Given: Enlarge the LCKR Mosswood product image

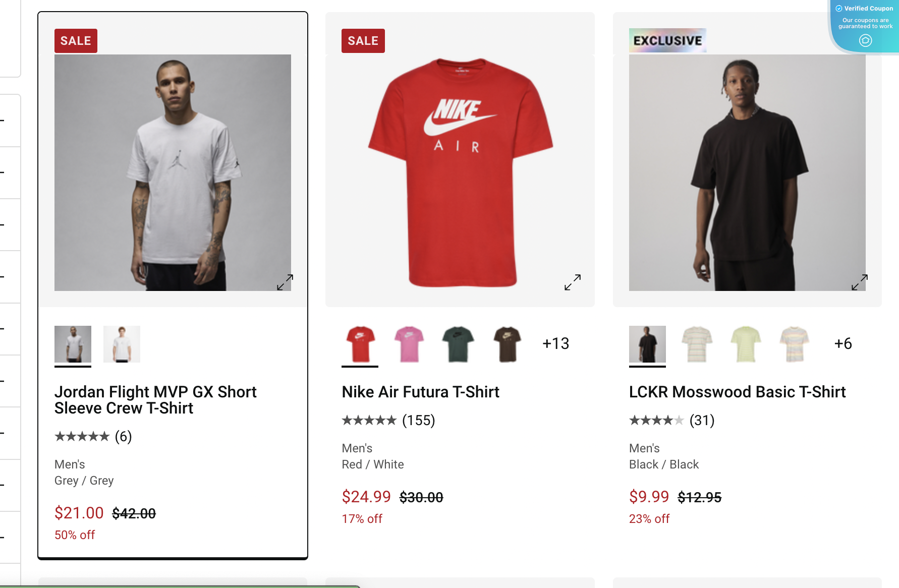Looking at the screenshot, I should tap(859, 282).
